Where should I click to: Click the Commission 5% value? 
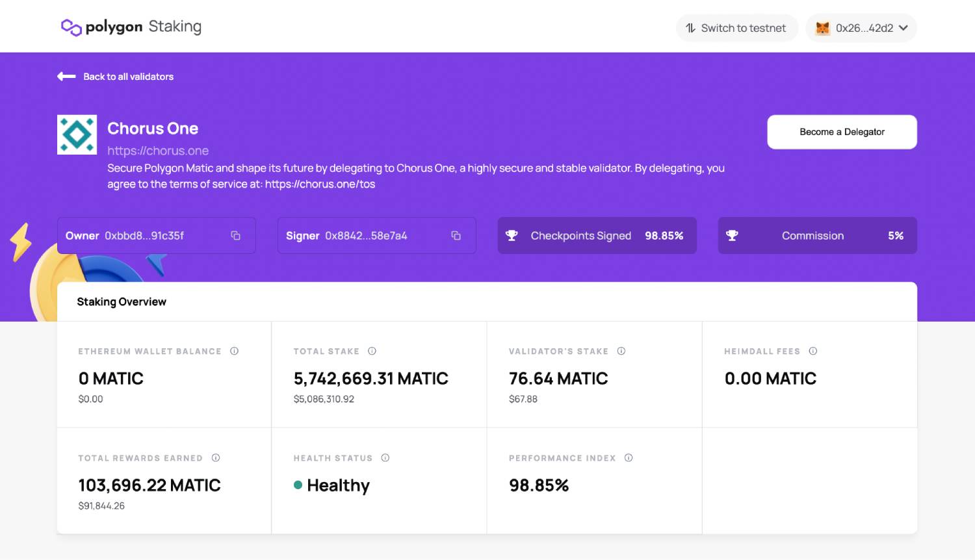pos(896,236)
